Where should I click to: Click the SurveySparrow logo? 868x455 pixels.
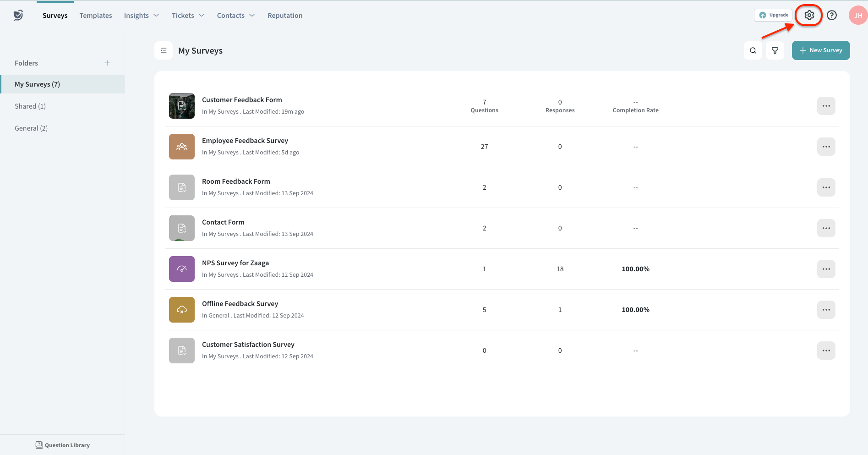(x=18, y=15)
